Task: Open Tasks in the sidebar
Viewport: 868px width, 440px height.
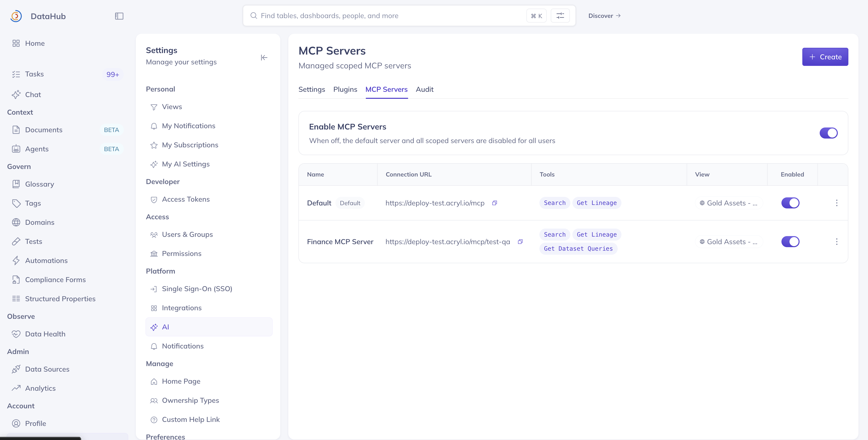Action: [x=67, y=74]
